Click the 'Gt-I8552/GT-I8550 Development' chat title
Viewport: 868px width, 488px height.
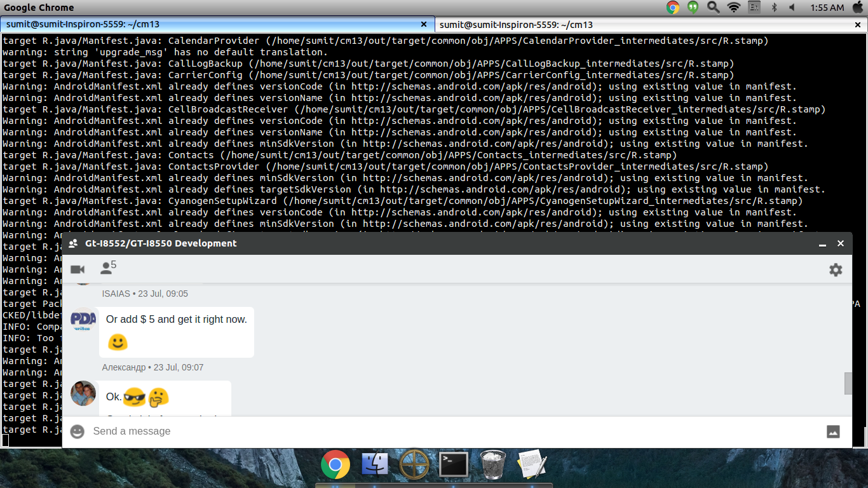(161, 243)
